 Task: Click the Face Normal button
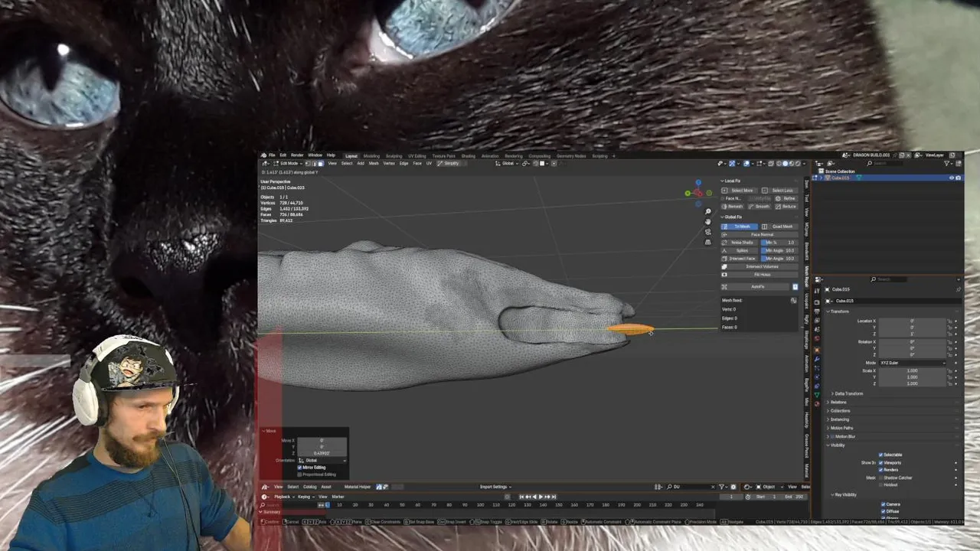click(x=759, y=234)
